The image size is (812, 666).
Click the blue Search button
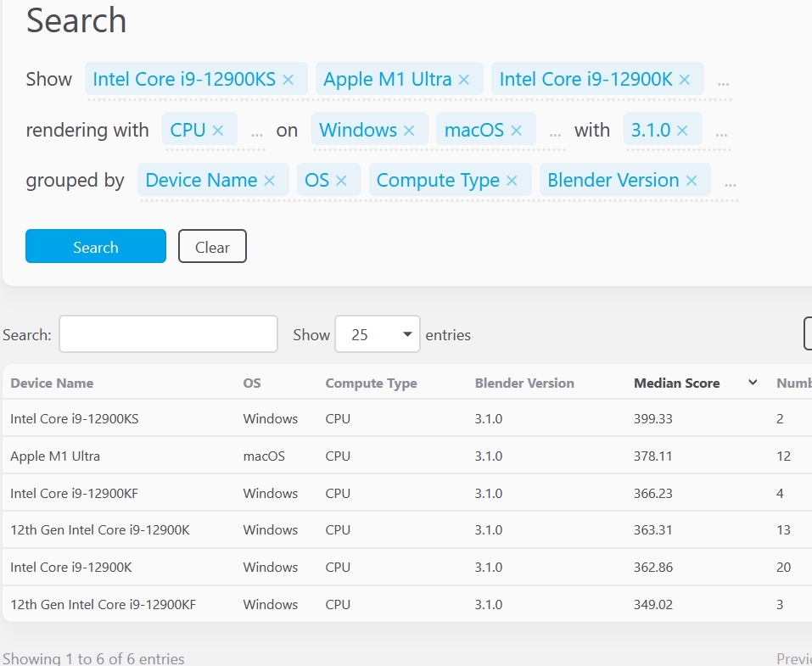96,247
